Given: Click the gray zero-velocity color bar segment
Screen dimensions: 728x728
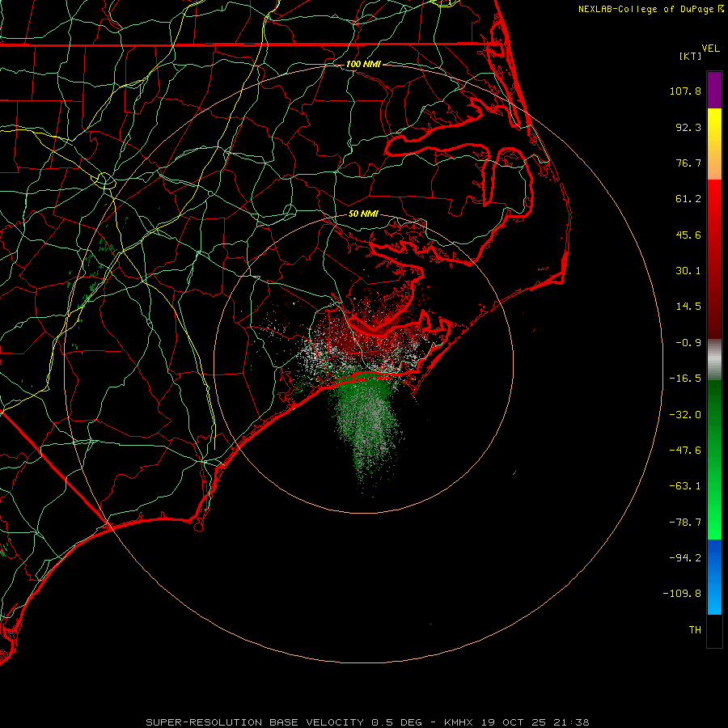Looking at the screenshot, I should click(x=714, y=359).
